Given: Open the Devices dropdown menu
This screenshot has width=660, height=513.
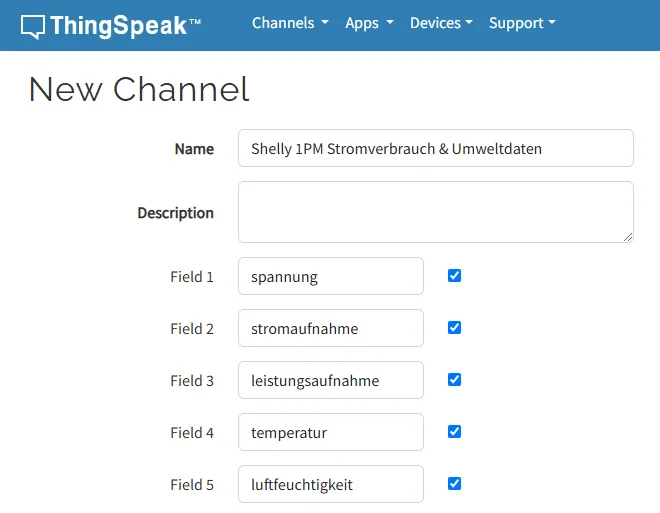Looking at the screenshot, I should pyautogui.click(x=441, y=23).
